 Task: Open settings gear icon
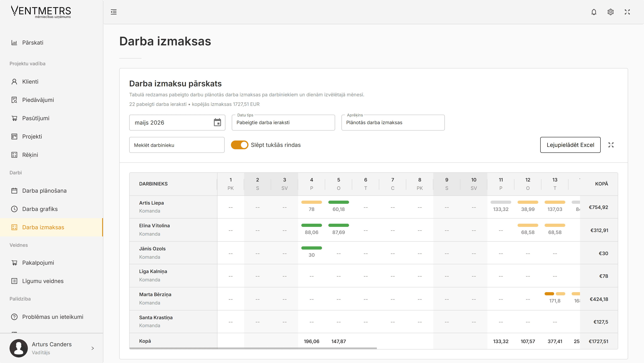click(x=610, y=12)
